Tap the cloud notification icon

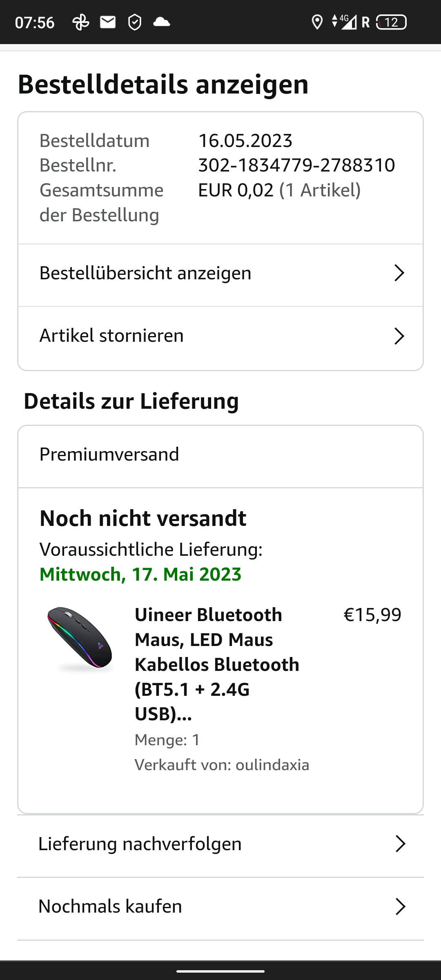coord(162,22)
